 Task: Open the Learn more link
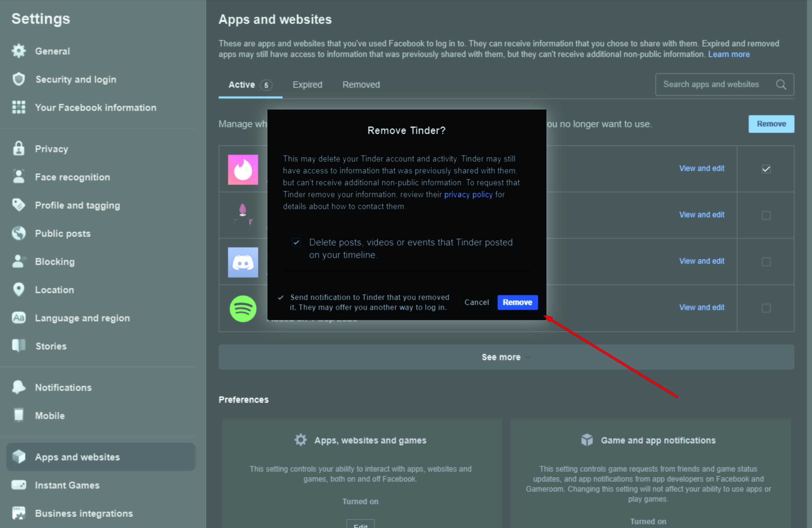tap(729, 54)
